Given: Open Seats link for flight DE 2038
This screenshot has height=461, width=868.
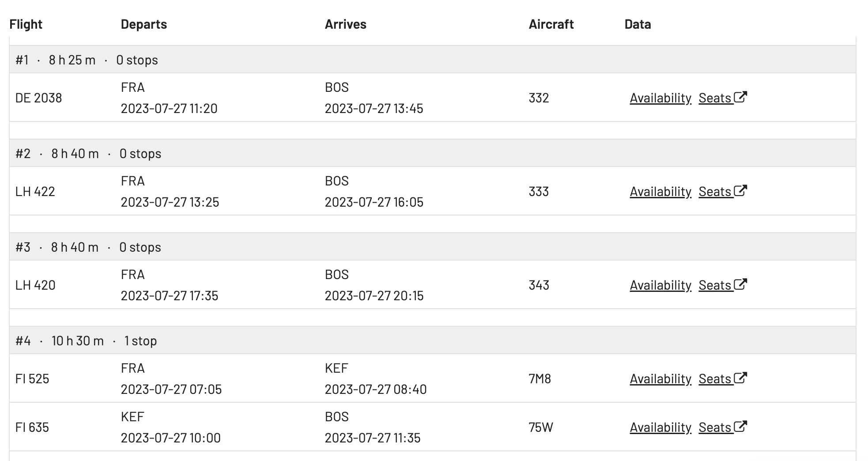Looking at the screenshot, I should point(715,98).
